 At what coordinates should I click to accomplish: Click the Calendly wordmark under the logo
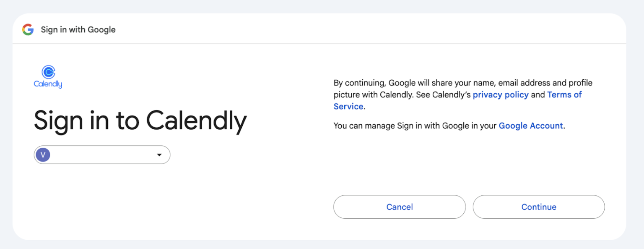[48, 84]
